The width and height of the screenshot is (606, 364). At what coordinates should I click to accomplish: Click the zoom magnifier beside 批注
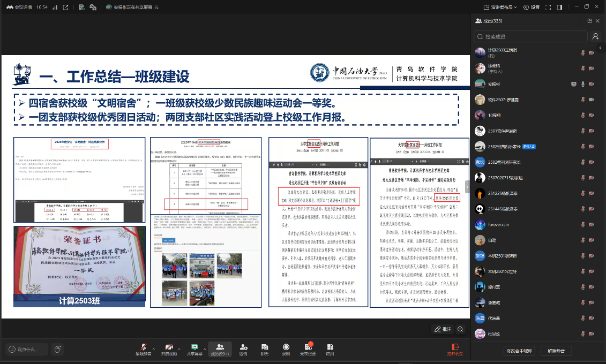[x=460, y=329]
